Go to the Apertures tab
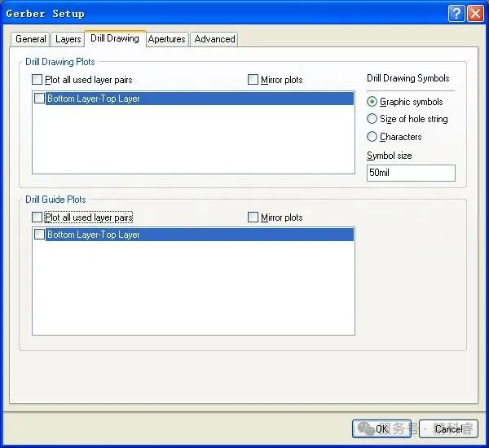 (167, 39)
